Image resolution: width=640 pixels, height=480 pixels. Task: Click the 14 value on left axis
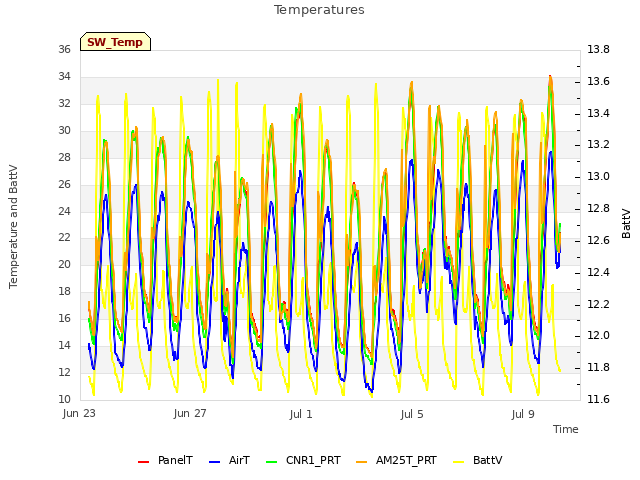pos(64,345)
